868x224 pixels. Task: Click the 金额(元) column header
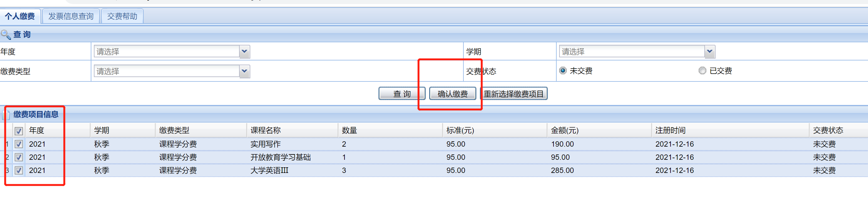pos(564,131)
